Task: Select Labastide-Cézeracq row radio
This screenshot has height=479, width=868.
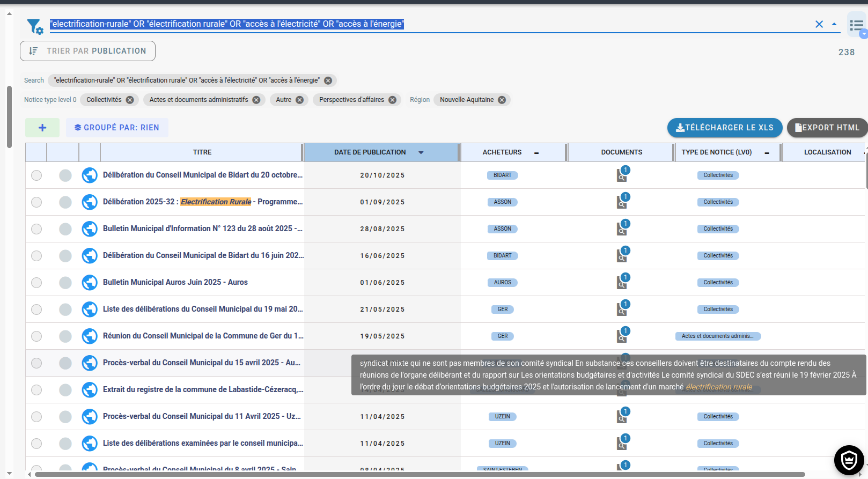Action: pyautogui.click(x=36, y=390)
